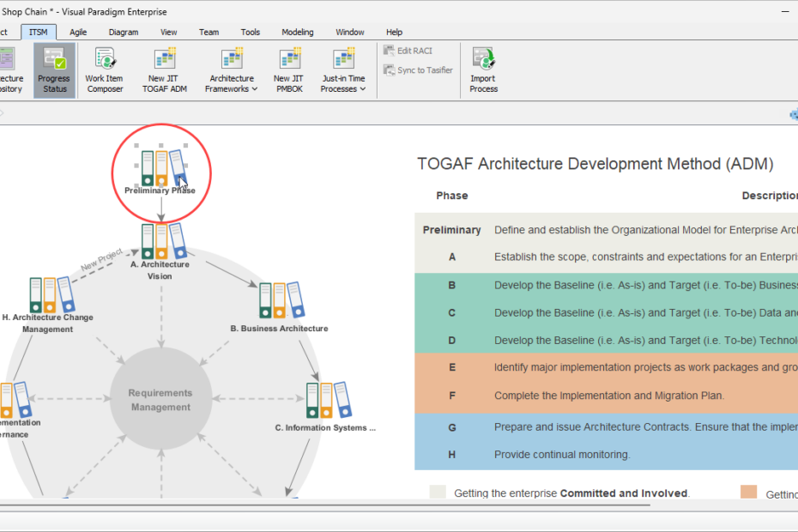Open the Progress Status tool
Viewport: 798px width, 532px height.
54,69
